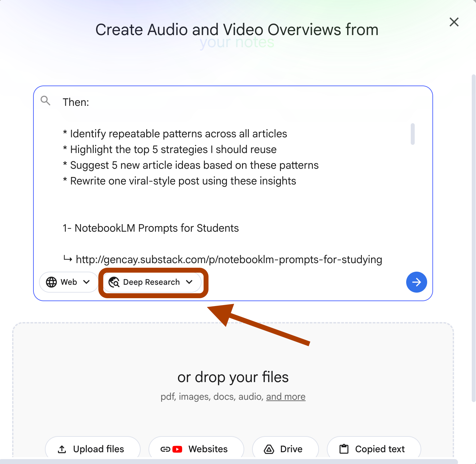Viewport: 476px width, 464px height.
Task: Click 'Rewrite one viral-style post' line
Action: point(180,181)
